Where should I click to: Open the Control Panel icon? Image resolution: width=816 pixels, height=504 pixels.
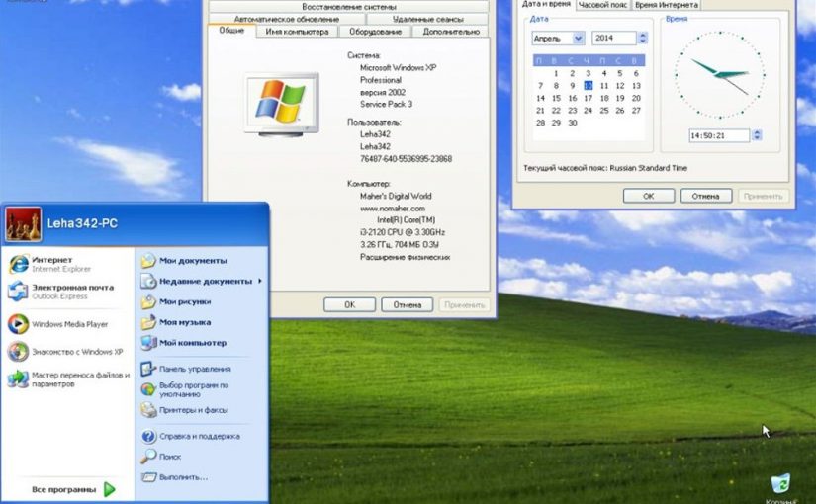[148, 369]
